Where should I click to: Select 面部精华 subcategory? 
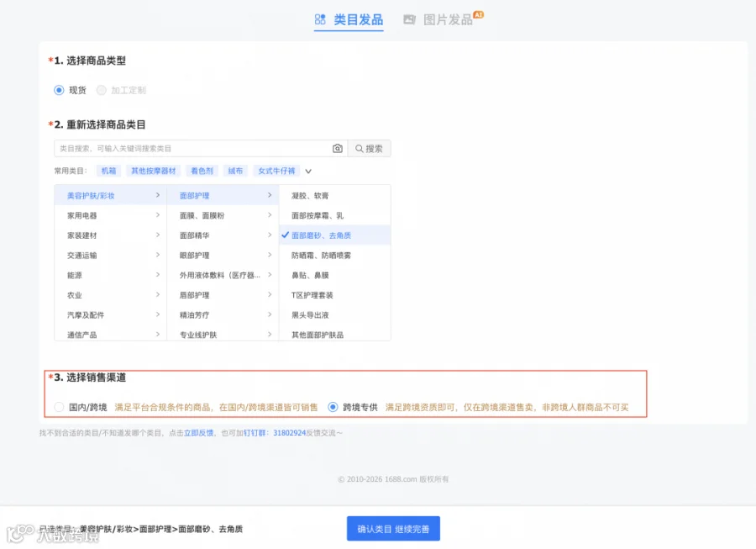[223, 235]
